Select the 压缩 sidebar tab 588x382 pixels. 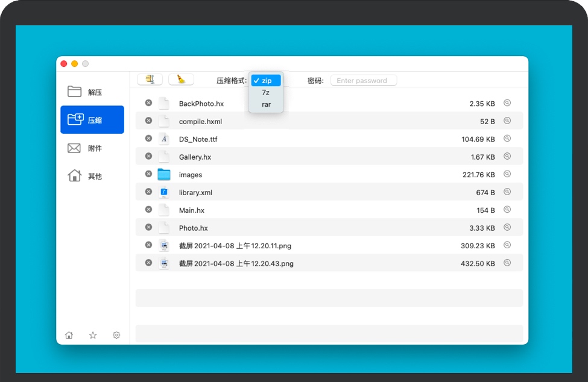(92, 120)
